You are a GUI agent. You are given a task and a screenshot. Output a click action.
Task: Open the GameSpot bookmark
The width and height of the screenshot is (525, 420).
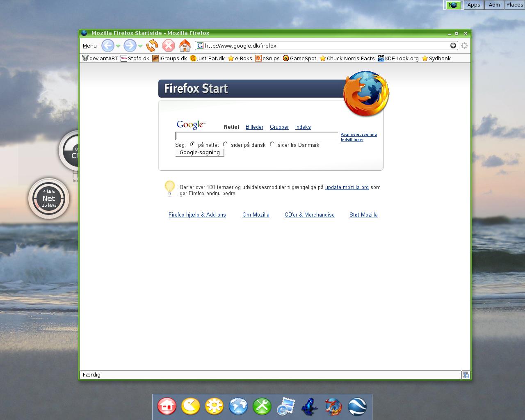click(300, 58)
